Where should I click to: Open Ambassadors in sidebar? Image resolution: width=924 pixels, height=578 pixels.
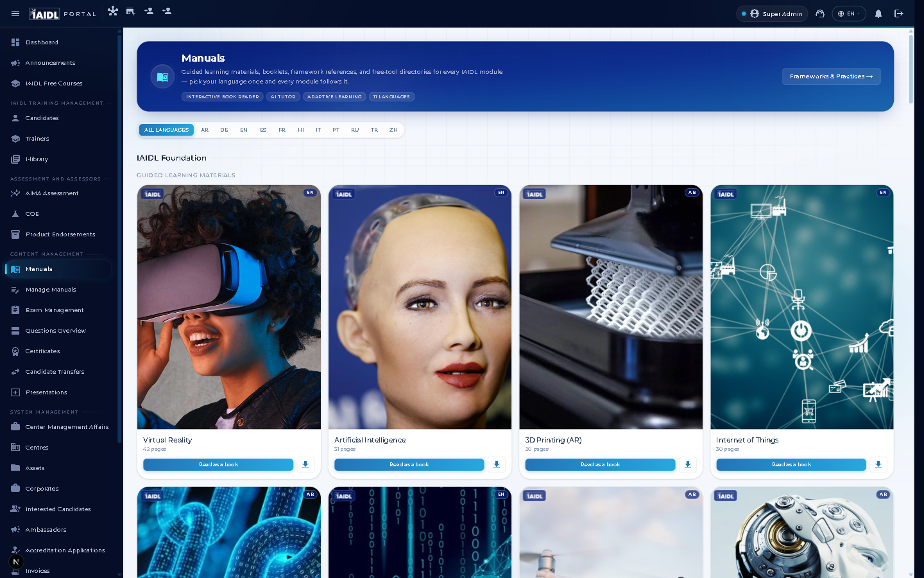[58, 530]
